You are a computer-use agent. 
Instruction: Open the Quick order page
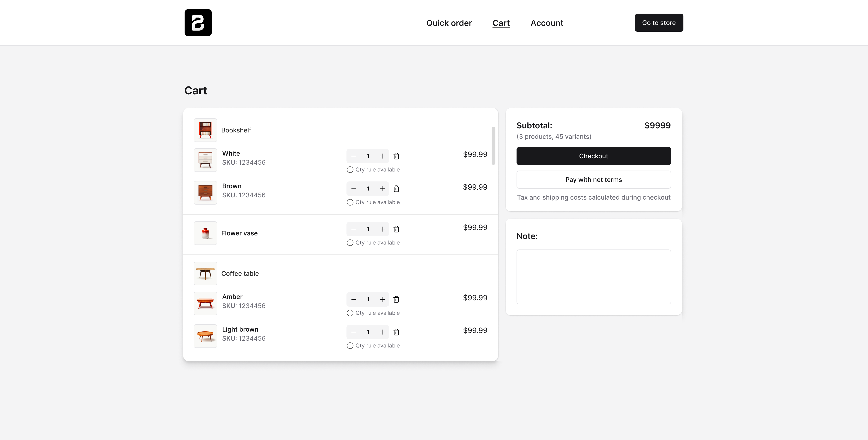pyautogui.click(x=449, y=23)
